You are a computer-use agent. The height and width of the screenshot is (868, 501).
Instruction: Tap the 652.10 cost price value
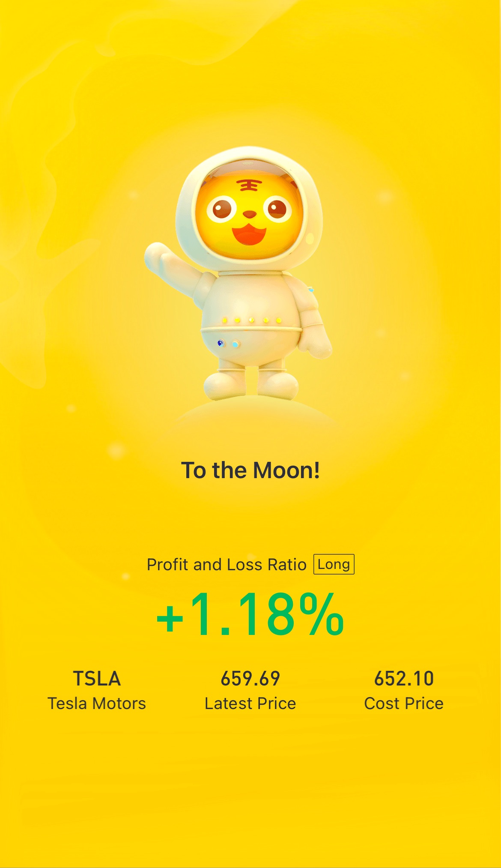point(404,679)
